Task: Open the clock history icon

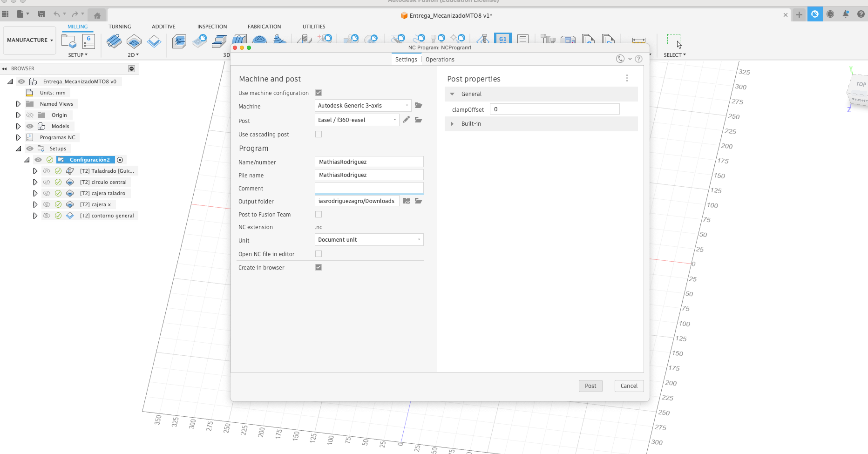Action: coord(830,14)
